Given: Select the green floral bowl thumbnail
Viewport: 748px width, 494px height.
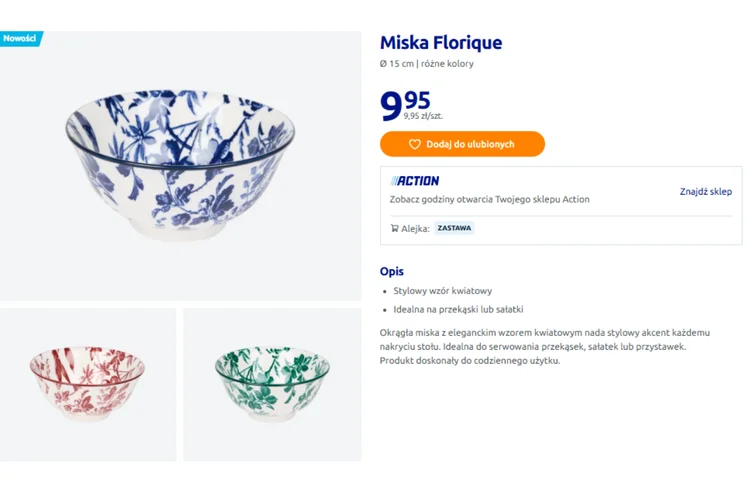Looking at the screenshot, I should tap(272, 384).
